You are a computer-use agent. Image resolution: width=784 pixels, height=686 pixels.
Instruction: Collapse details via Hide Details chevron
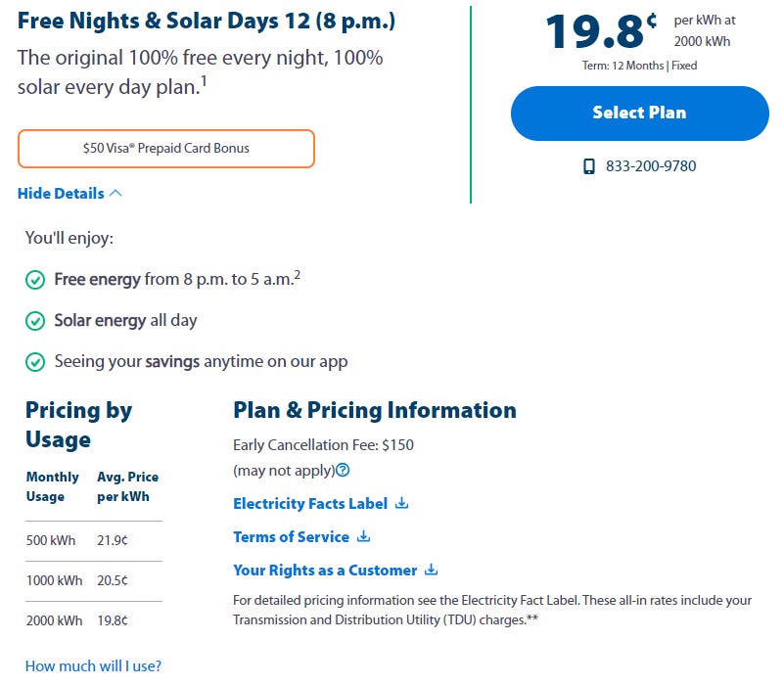(x=116, y=194)
